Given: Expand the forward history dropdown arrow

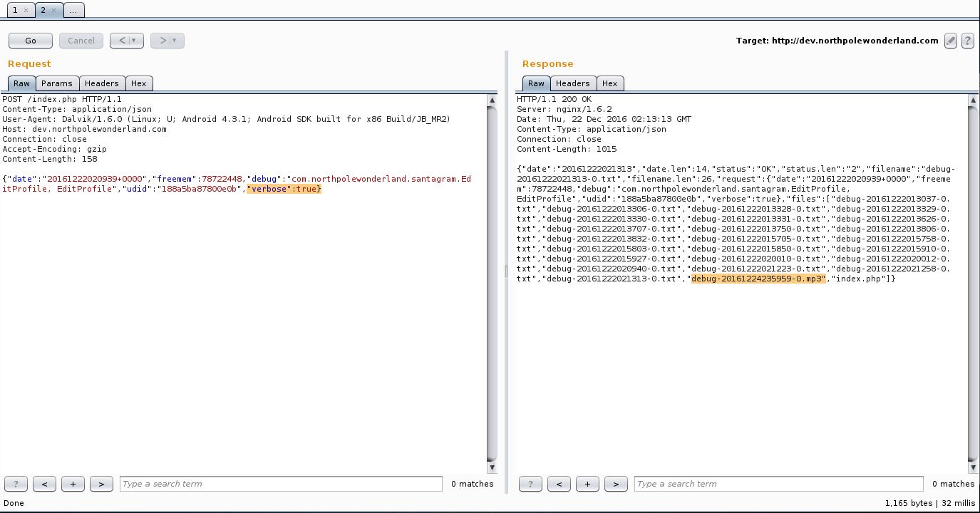Looking at the screenshot, I should click(x=175, y=41).
